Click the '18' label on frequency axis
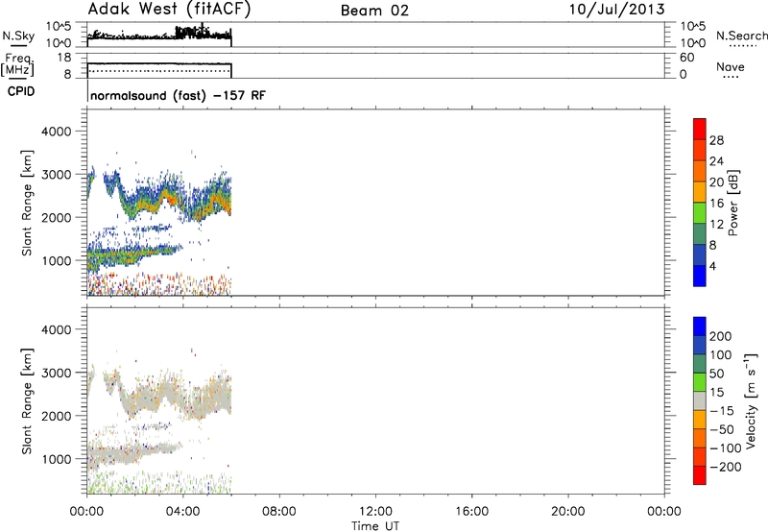The width and height of the screenshot is (768, 532). tap(64, 58)
